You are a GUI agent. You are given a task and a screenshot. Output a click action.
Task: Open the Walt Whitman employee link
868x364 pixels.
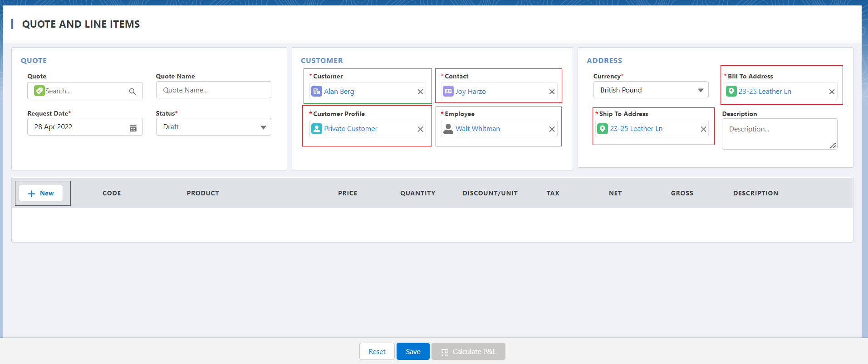click(x=478, y=129)
